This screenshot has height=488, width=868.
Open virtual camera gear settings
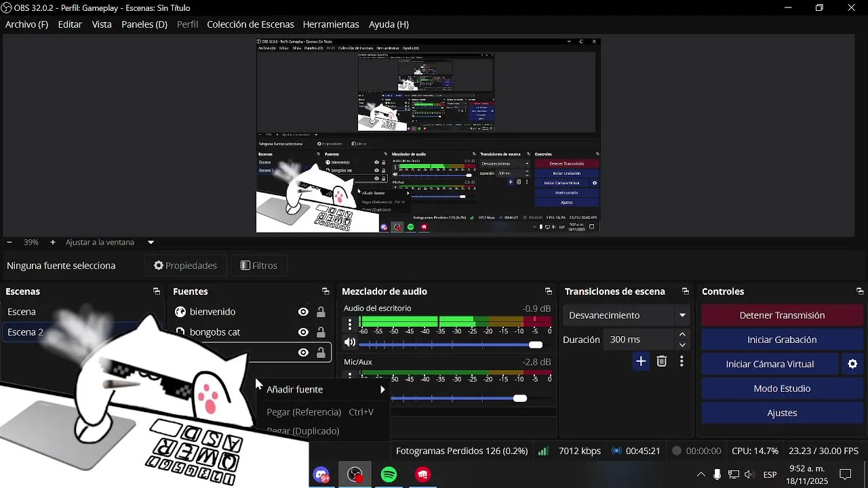point(852,364)
